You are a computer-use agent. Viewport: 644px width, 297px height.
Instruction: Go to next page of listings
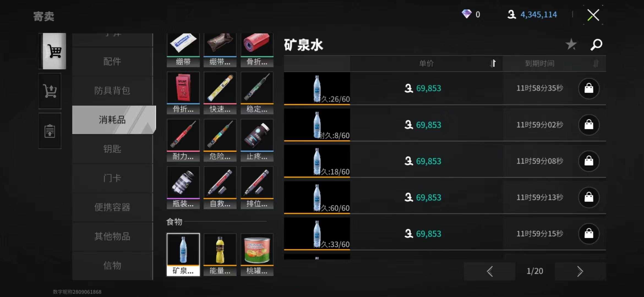[580, 271]
